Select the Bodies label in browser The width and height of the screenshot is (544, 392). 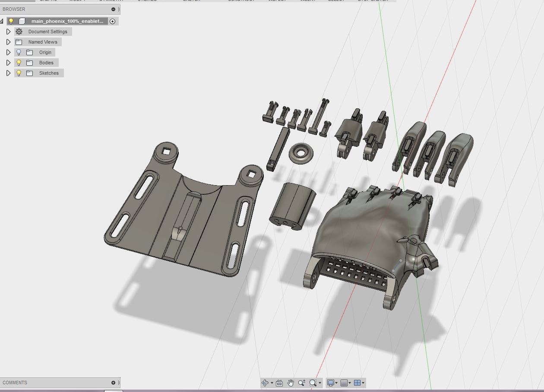pyautogui.click(x=46, y=63)
